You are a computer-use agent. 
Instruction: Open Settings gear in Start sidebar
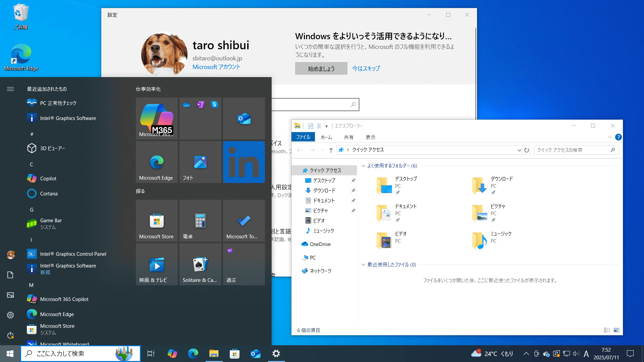tap(10, 315)
